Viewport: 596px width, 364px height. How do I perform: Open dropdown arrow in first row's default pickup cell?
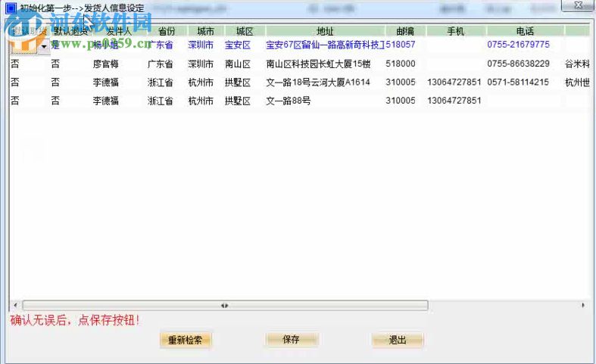tap(44, 46)
